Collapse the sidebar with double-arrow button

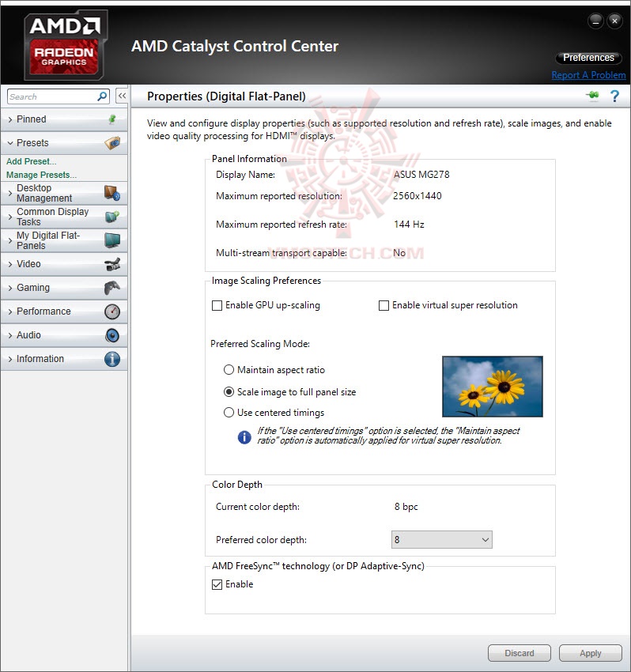point(122,96)
